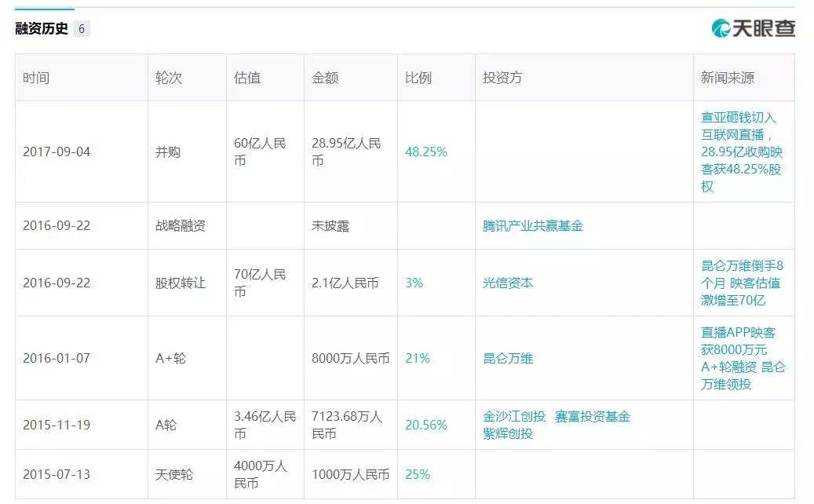Select amount cell 未披露

(330, 226)
